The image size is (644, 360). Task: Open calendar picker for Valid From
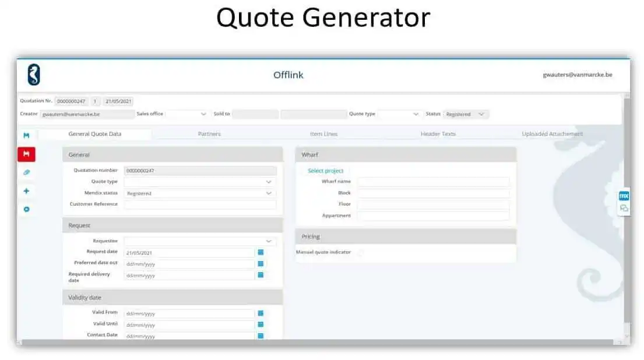[x=261, y=313]
